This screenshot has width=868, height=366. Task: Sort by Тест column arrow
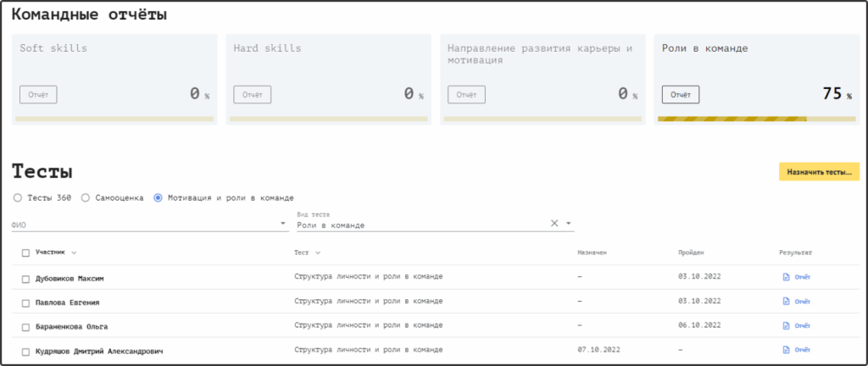coord(318,252)
